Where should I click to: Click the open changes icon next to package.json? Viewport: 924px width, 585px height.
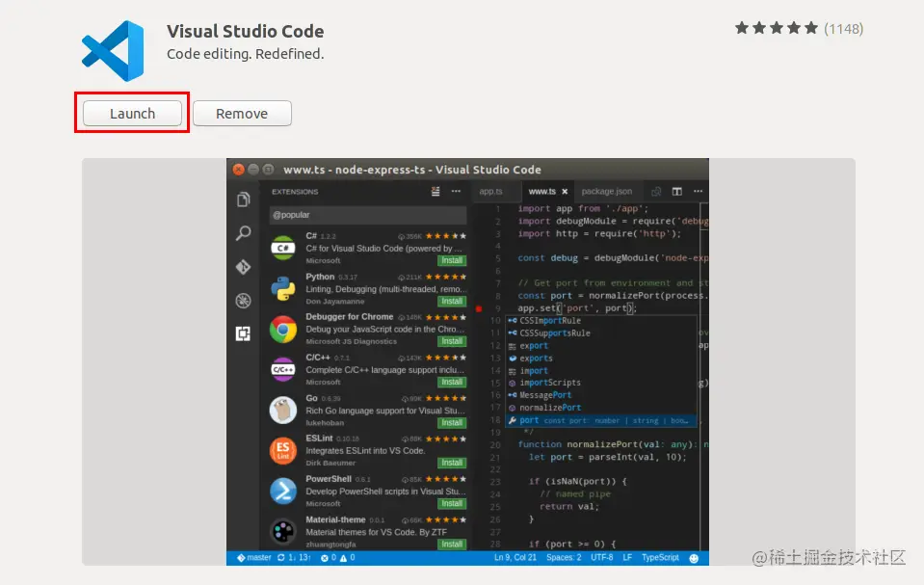click(656, 191)
